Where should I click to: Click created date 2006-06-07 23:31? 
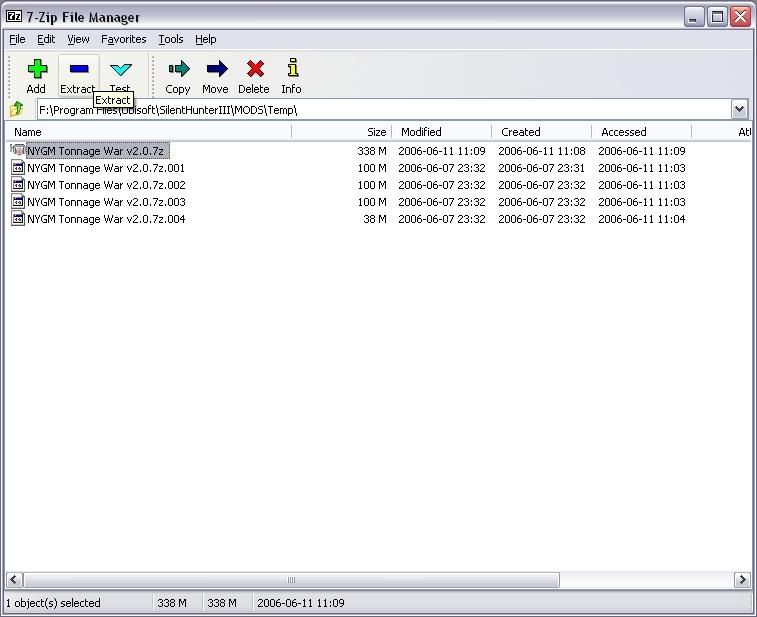pyautogui.click(x=542, y=168)
